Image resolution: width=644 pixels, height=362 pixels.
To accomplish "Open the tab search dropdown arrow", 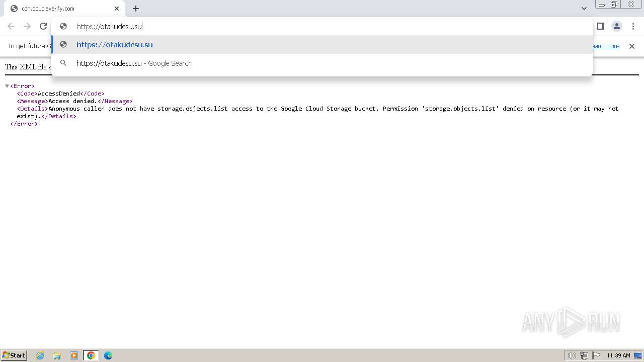I will pyautogui.click(x=584, y=9).
